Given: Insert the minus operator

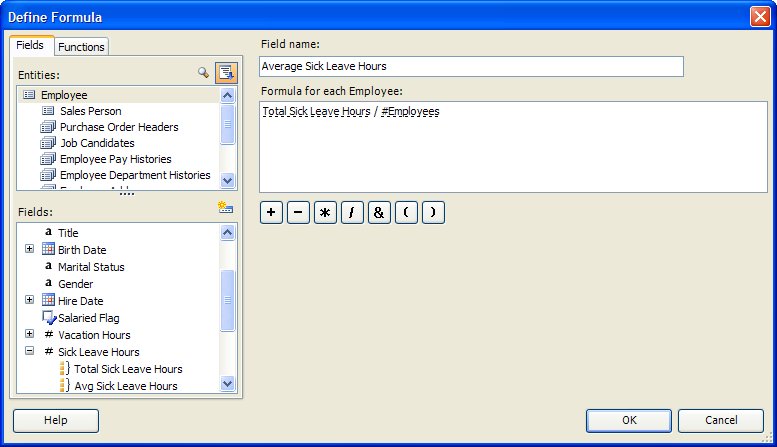Looking at the screenshot, I should (x=298, y=213).
